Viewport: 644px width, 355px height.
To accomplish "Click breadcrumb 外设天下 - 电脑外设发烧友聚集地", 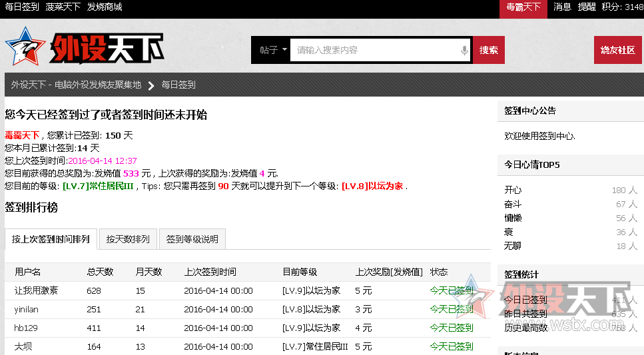I will (x=76, y=85).
